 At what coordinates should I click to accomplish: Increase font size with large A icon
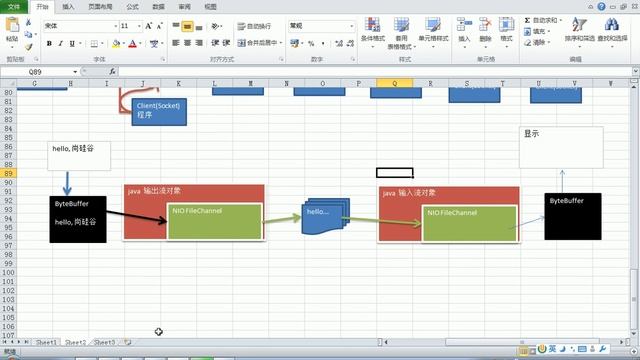[149, 26]
